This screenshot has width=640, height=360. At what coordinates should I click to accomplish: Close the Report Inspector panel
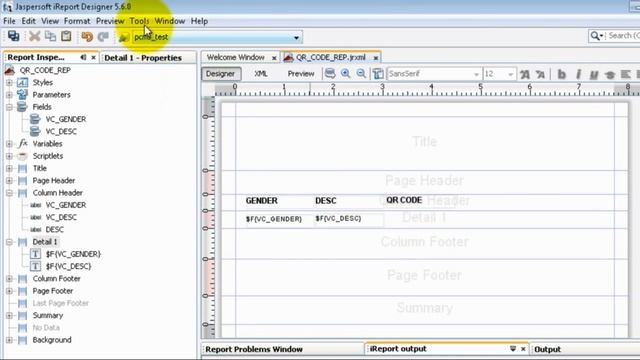point(93,58)
